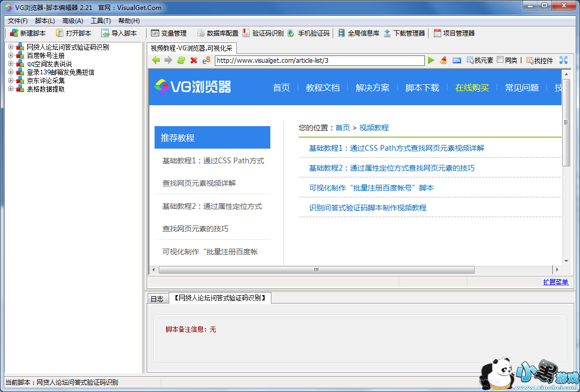The height and width of the screenshot is (392, 580).
Task: Click 在线购买 in webpage navigation
Action: 472,87
